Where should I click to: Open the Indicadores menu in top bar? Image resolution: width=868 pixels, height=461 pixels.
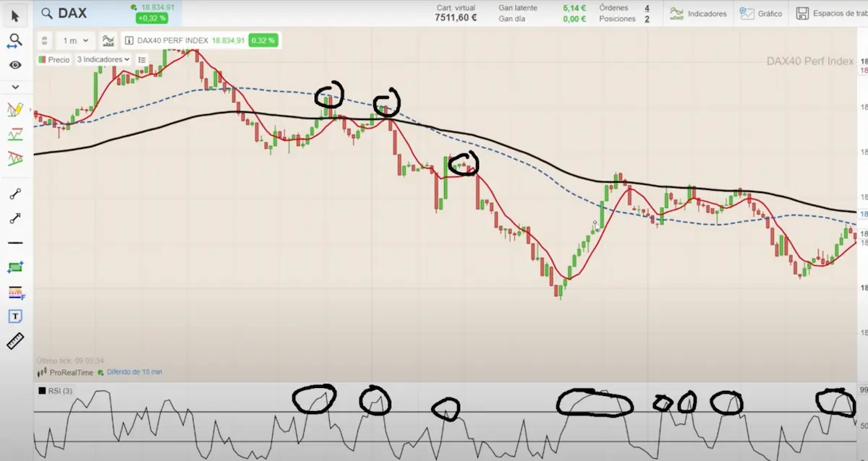[698, 14]
